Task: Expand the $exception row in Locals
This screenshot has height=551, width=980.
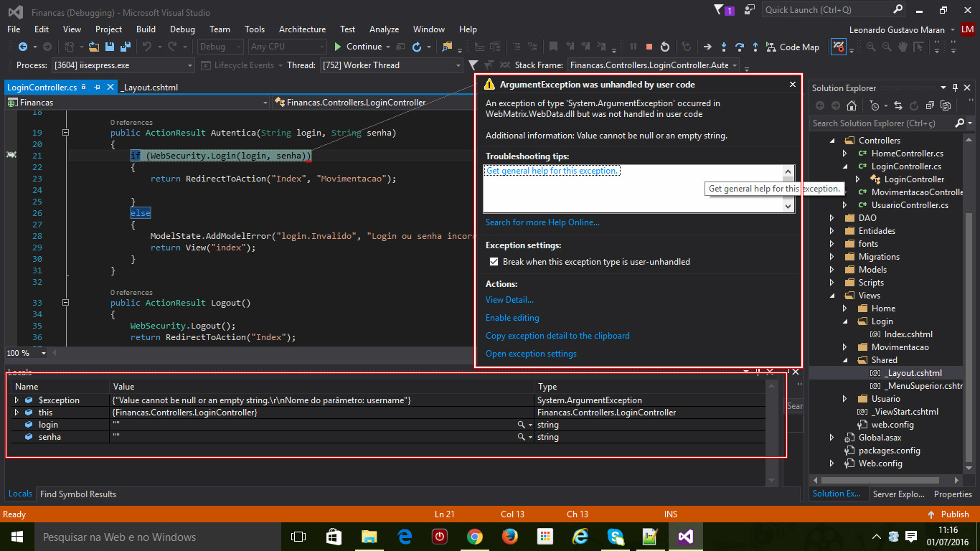Action: tap(17, 400)
